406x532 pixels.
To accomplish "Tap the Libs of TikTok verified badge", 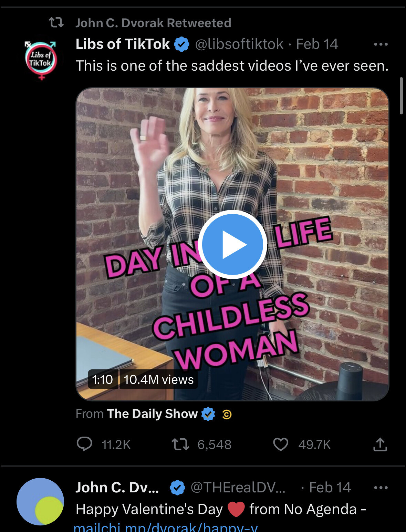I will 181,44.
